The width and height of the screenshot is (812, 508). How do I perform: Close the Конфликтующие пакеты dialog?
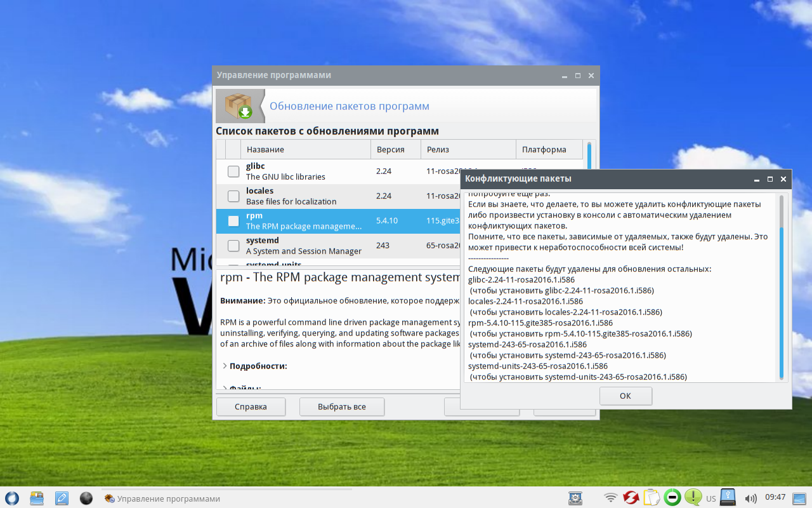coord(783,179)
